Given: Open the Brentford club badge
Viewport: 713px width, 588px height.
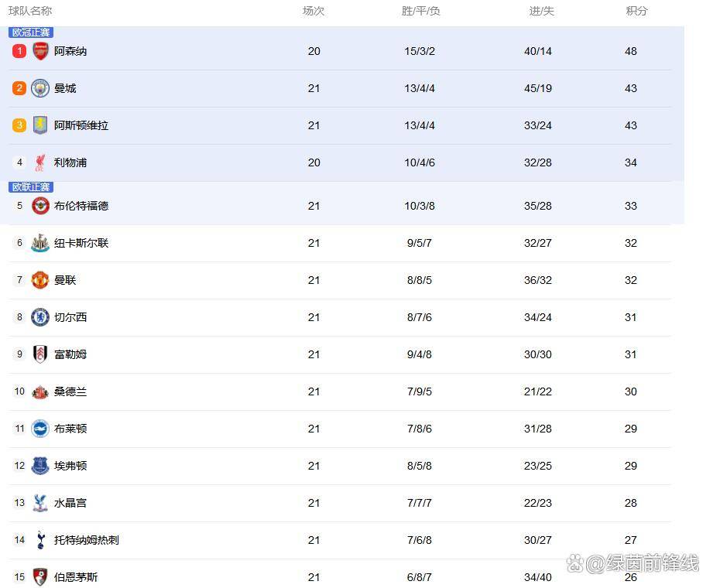Looking at the screenshot, I should (x=40, y=206).
